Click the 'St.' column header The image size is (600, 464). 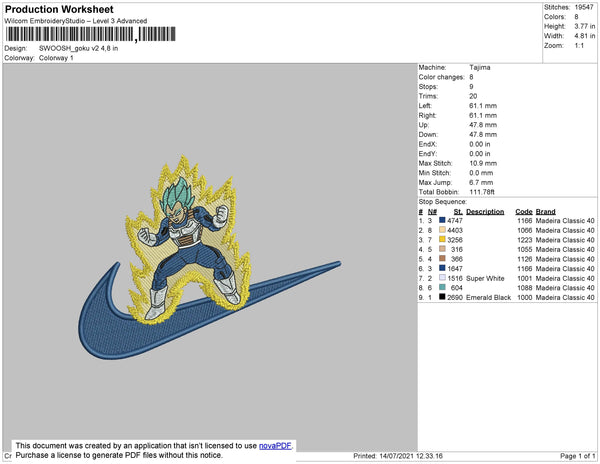458,212
